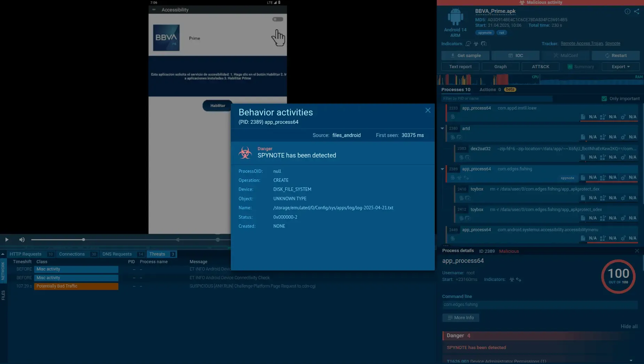Open the HTTP Requests tab
Image resolution: width=644 pixels, height=364 pixels.
tap(25, 254)
